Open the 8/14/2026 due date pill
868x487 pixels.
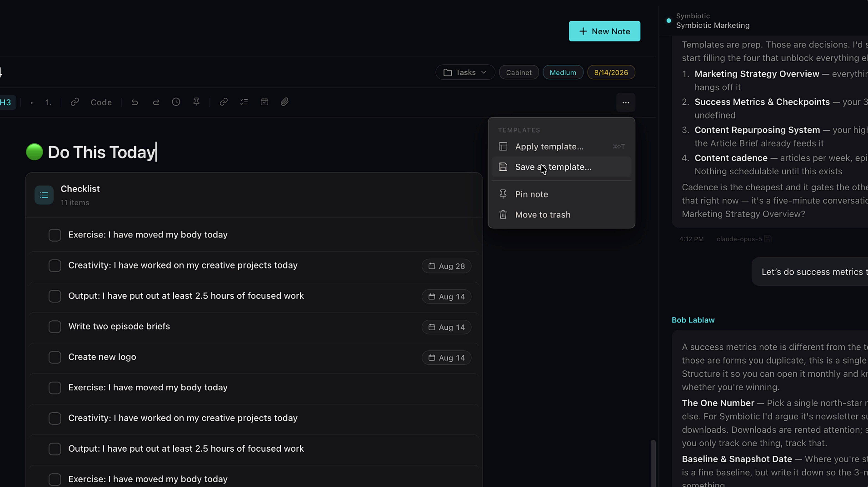point(611,73)
